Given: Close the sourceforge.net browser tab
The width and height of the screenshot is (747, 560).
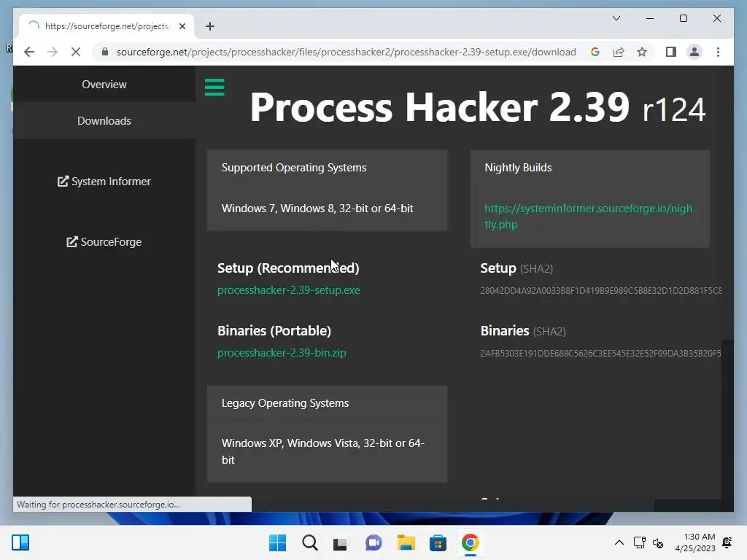Looking at the screenshot, I should tap(182, 26).
